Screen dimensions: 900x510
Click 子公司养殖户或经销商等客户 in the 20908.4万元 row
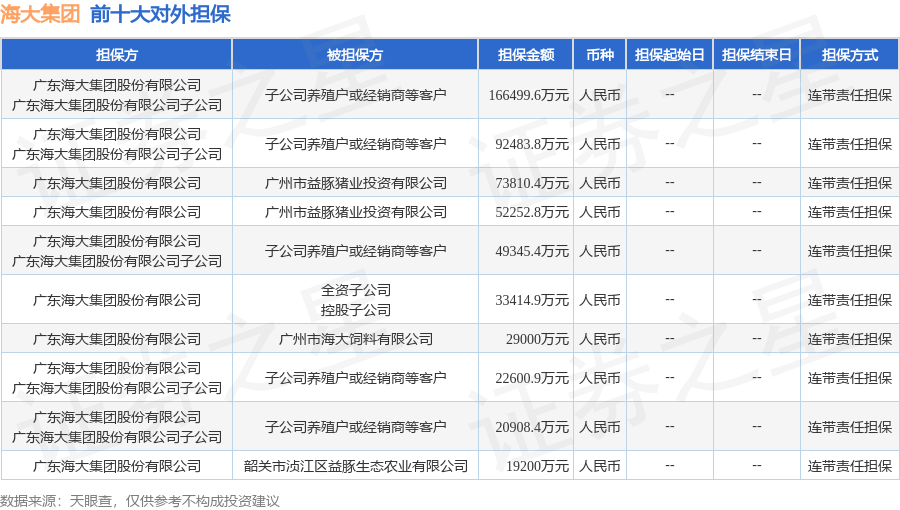pos(355,427)
